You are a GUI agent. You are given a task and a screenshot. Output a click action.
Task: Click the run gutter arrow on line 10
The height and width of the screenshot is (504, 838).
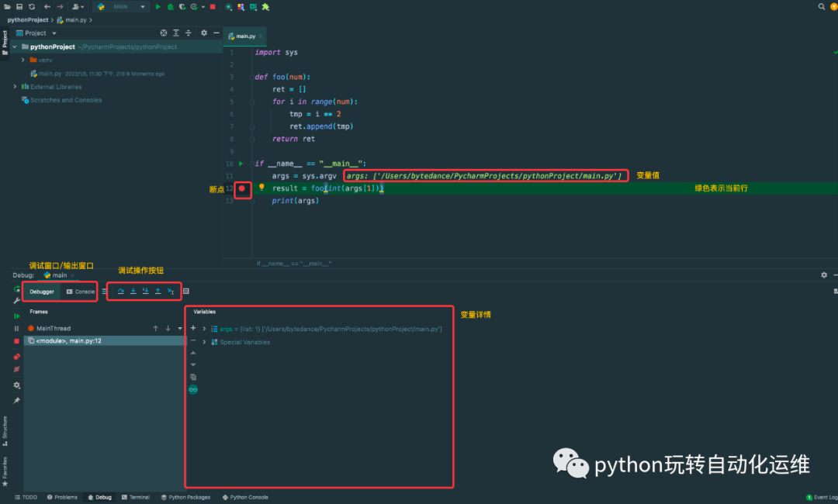[241, 164]
